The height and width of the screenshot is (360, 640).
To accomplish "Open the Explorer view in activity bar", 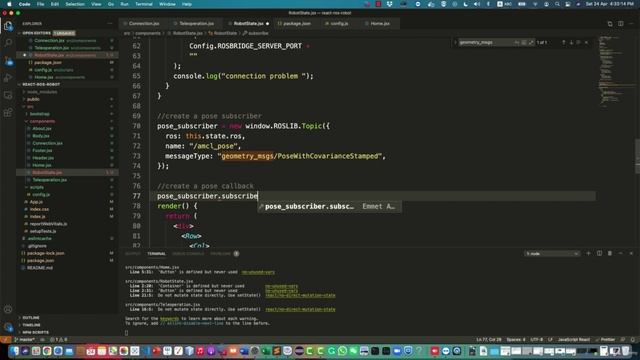I will coord(8,26).
